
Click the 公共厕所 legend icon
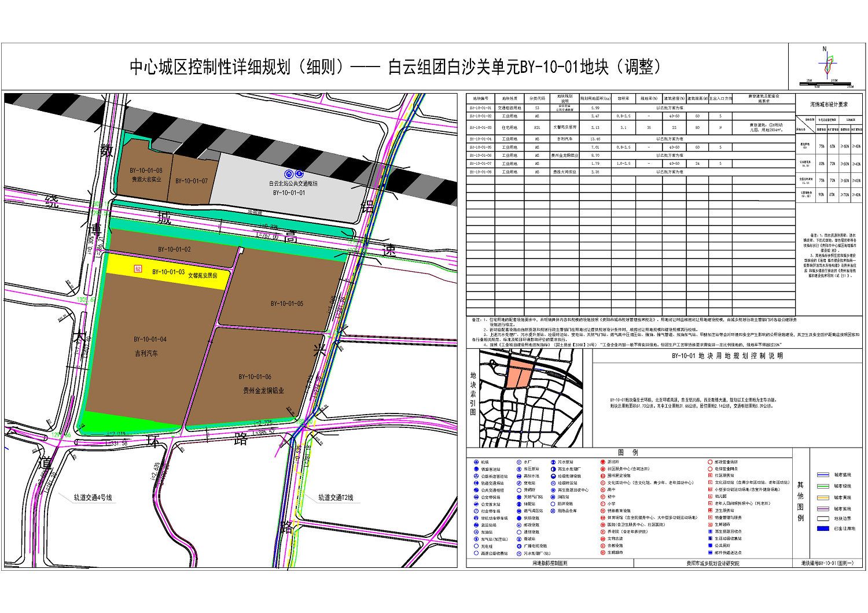[710, 545]
